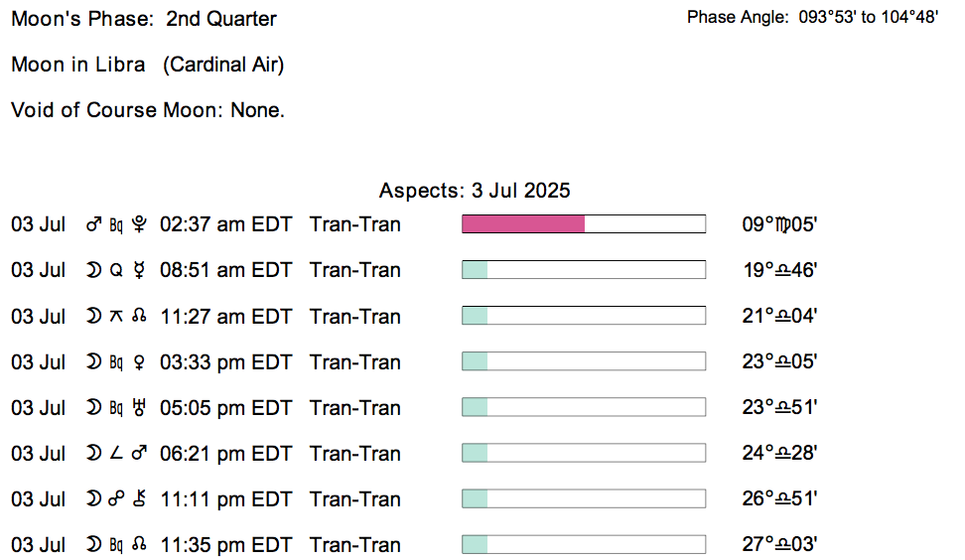Select the quincunx symbol at 11:27 am
965x560 pixels.
116,317
